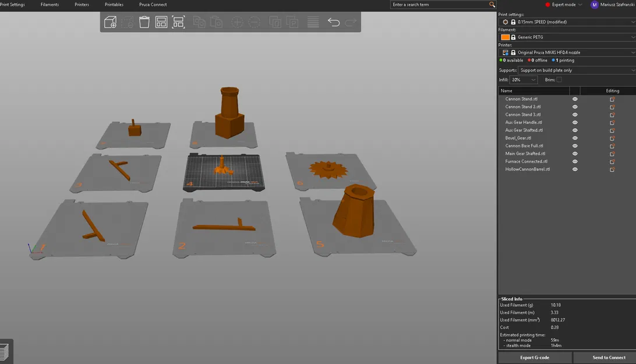Select Main Gear Shafted.stl in object list
The height and width of the screenshot is (364, 636).
coord(525,154)
